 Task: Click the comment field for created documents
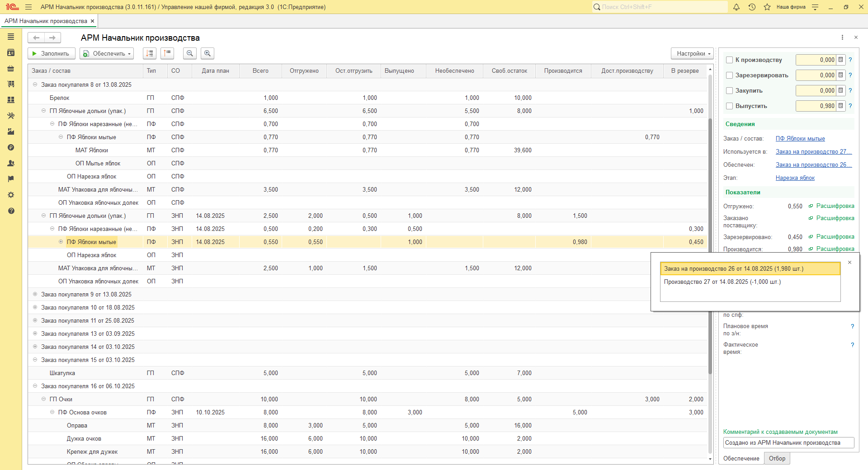tap(788, 443)
